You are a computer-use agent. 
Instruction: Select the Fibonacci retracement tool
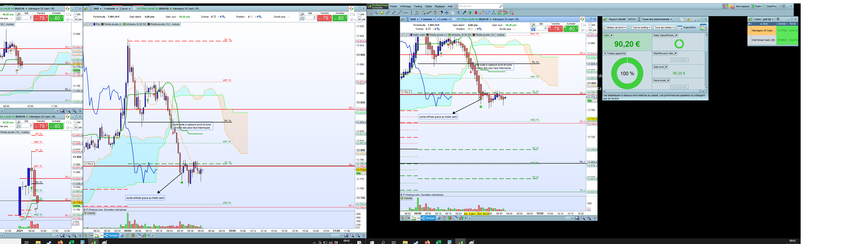point(424,13)
